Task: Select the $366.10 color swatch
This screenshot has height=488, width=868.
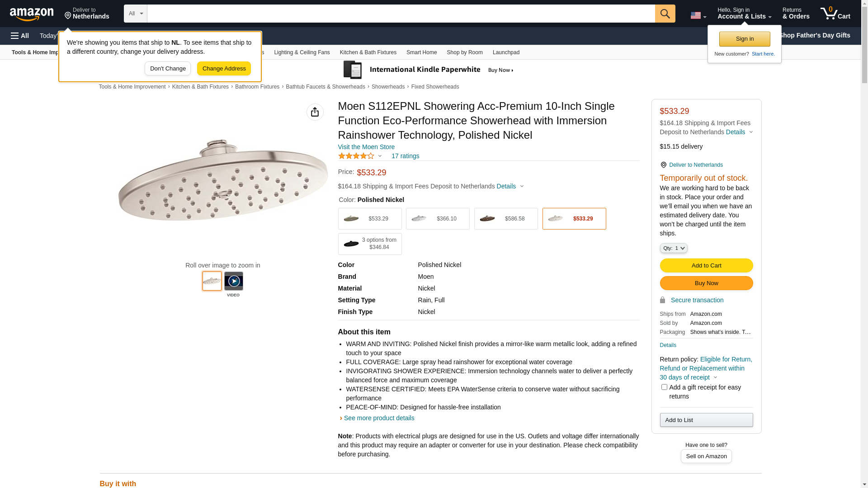Action: click(438, 219)
